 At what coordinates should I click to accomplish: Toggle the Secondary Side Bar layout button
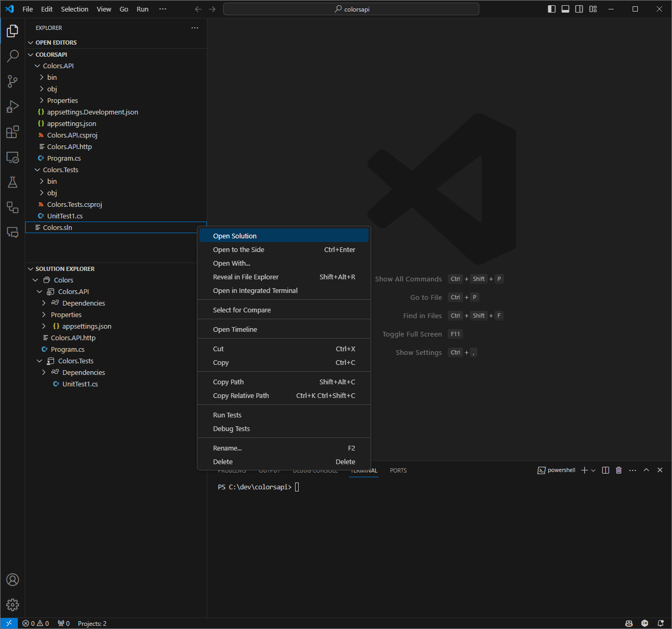(579, 9)
